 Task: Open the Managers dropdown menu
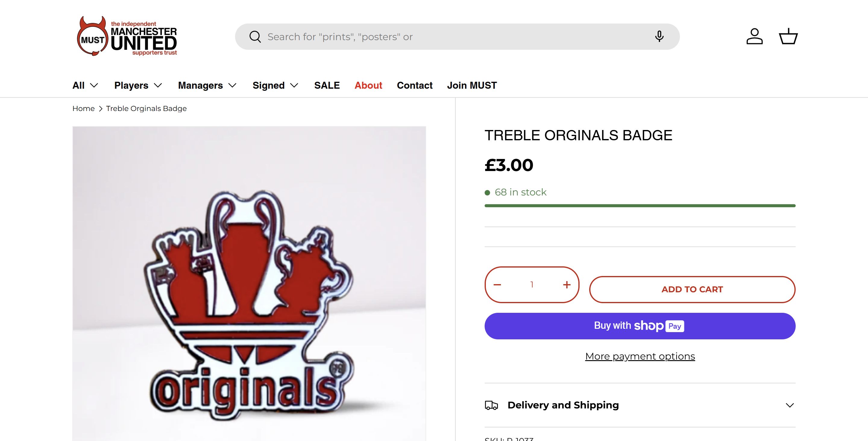[x=207, y=85]
